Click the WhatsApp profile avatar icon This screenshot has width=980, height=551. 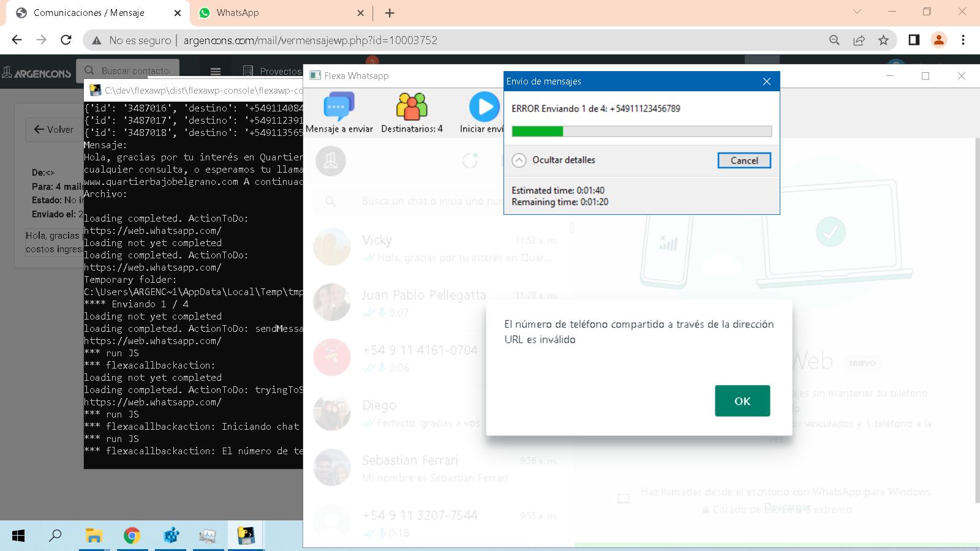click(331, 161)
